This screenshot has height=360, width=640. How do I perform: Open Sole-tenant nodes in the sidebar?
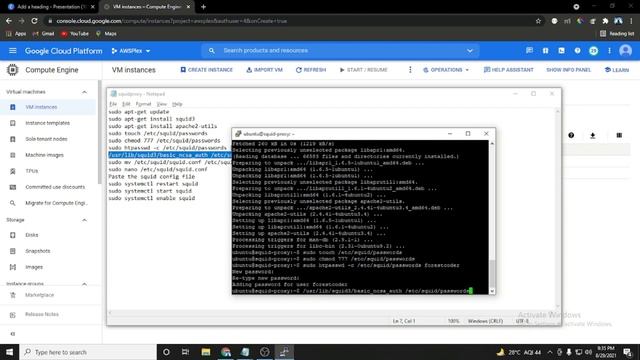[48, 139]
